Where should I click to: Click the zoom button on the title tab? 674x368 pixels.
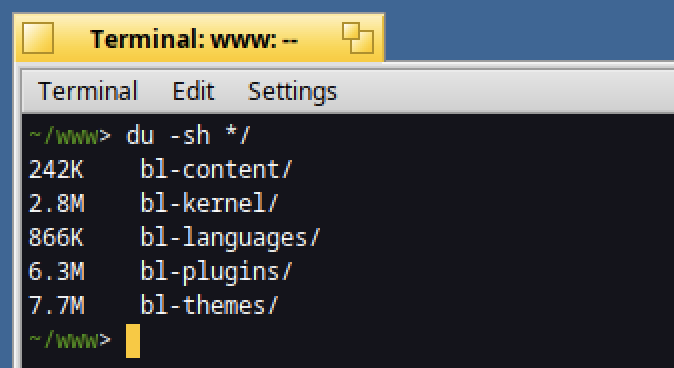358,38
